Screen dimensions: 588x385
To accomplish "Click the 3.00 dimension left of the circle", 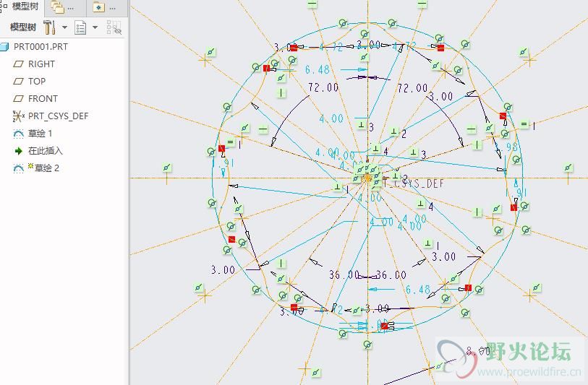I will pyautogui.click(x=223, y=269).
